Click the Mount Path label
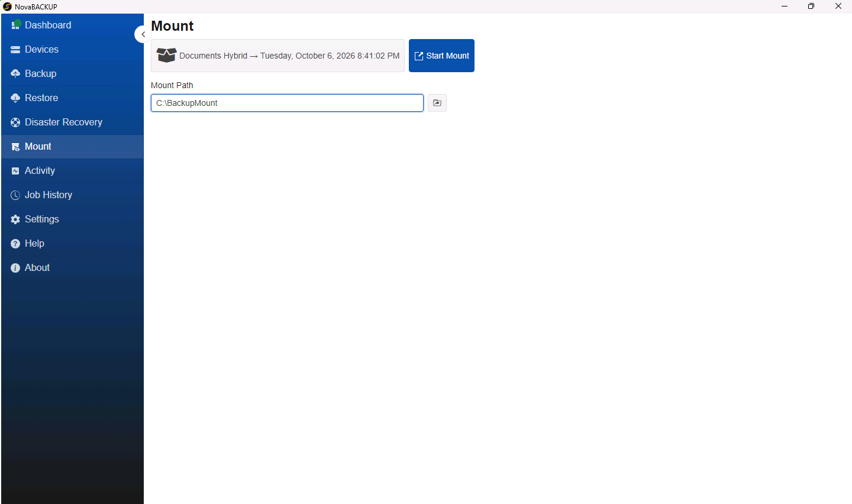 pyautogui.click(x=172, y=85)
